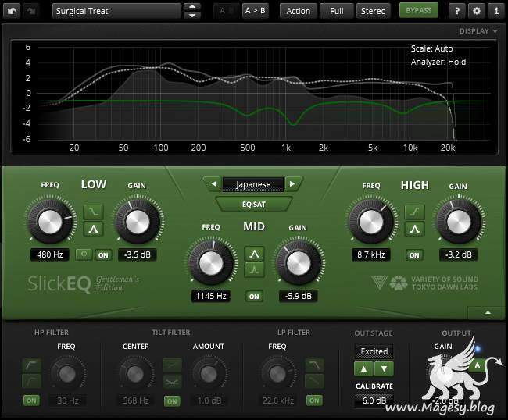Open the Full quality mode menu

click(337, 11)
